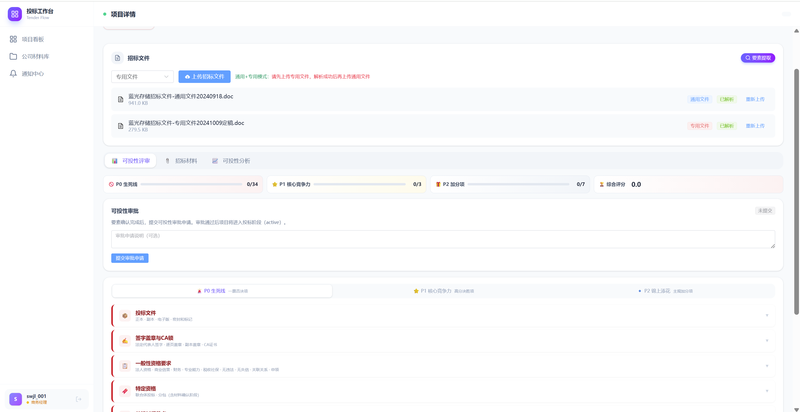The image size is (800, 412).
Task: Expand the 一般性资格要求 row chevron
Action: [767, 366]
